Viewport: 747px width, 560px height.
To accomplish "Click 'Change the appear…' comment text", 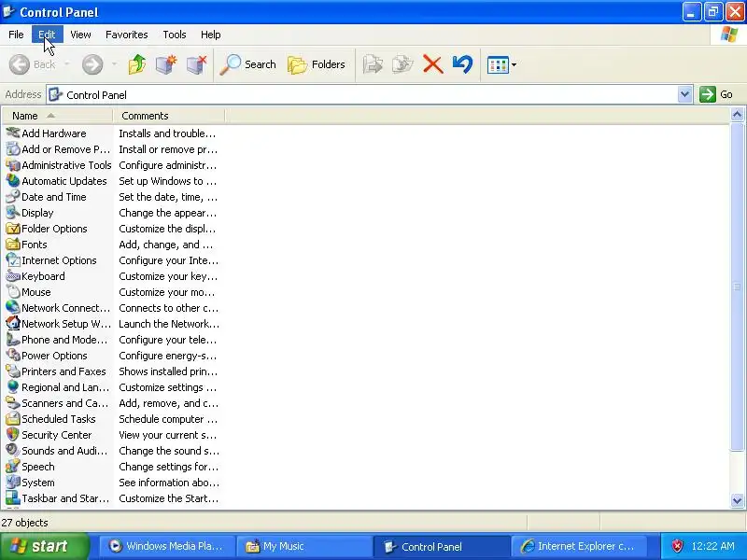I will pyautogui.click(x=168, y=213).
